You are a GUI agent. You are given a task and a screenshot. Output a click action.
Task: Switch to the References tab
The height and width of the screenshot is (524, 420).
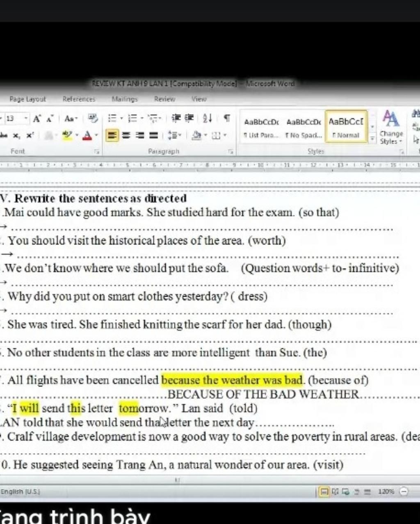pyautogui.click(x=79, y=99)
